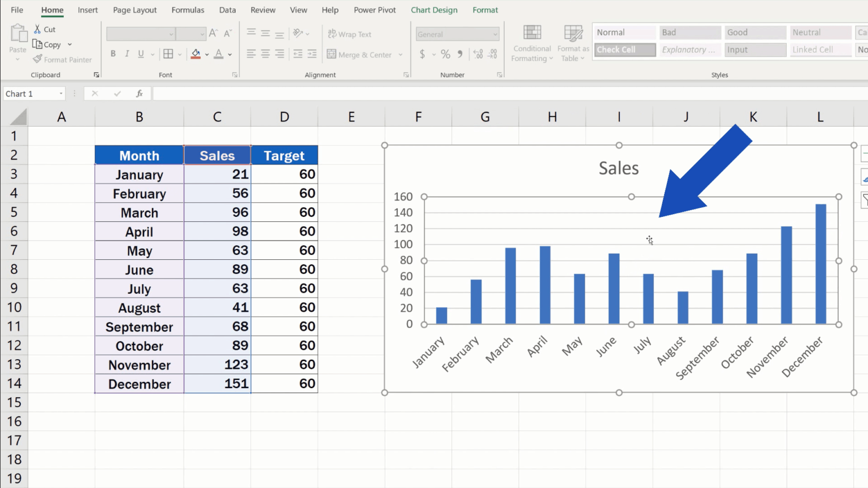Open the Chart 1 name box dropdown
This screenshot has height=488, width=868.
[62, 93]
